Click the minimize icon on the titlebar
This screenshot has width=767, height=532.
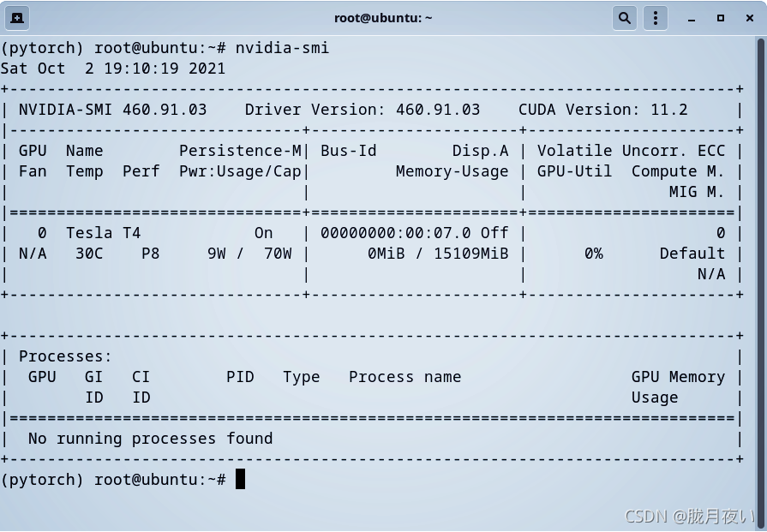692,17
